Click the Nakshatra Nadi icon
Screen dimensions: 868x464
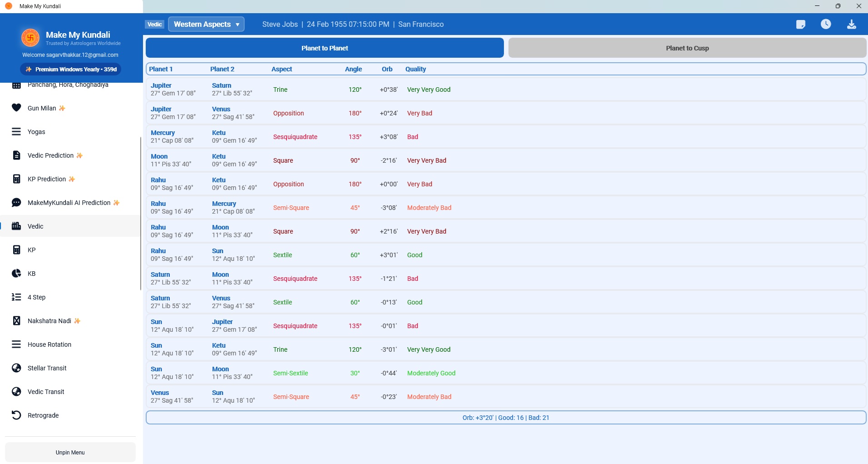[x=16, y=321]
